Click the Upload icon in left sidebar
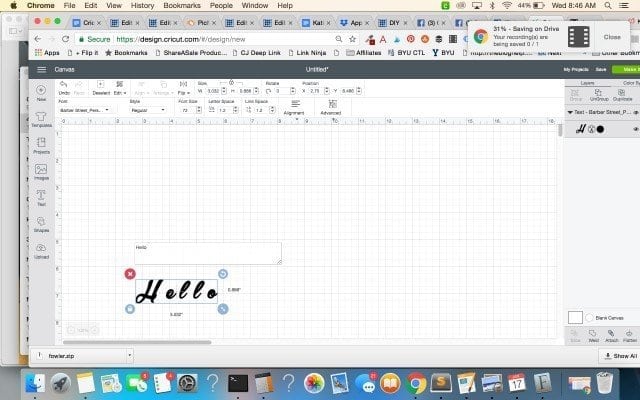Viewport: 640px width, 400px height. tap(41, 250)
